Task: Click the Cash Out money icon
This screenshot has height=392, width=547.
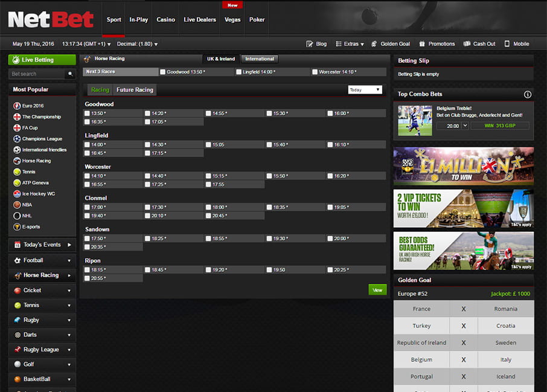Action: 467,44
